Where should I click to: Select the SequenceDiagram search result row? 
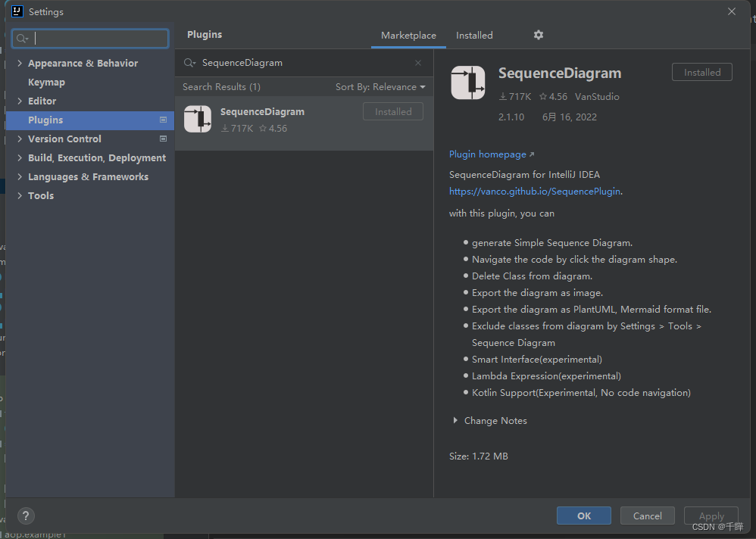tap(304, 123)
